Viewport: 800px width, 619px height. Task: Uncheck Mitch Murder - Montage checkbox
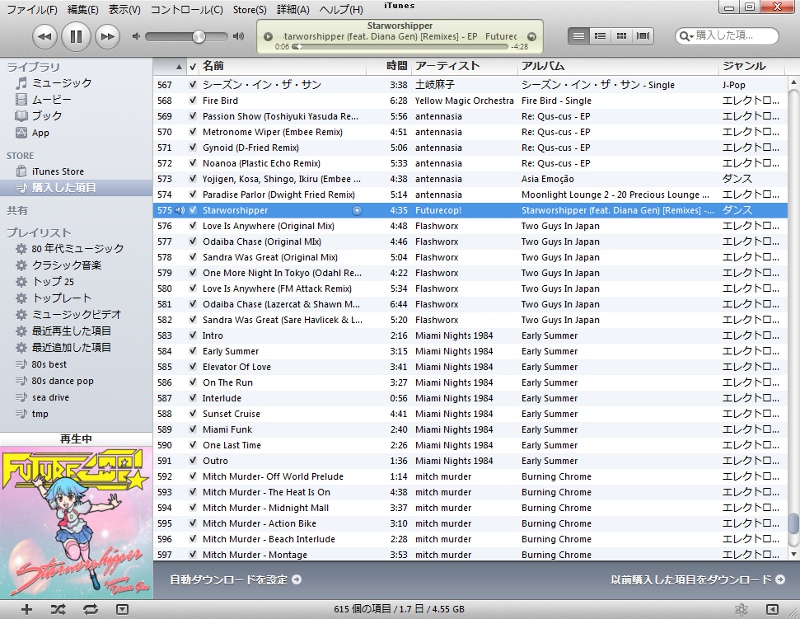point(192,555)
